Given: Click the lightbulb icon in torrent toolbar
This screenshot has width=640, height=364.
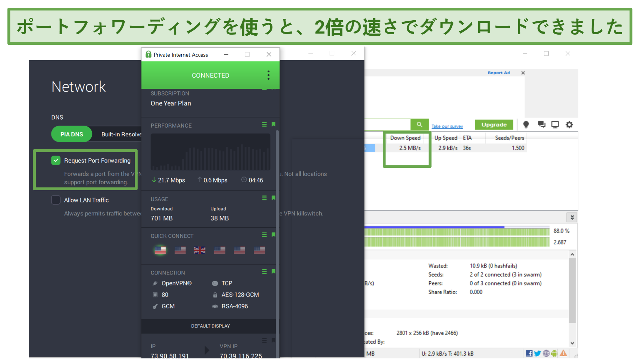Looking at the screenshot, I should click(x=526, y=124).
